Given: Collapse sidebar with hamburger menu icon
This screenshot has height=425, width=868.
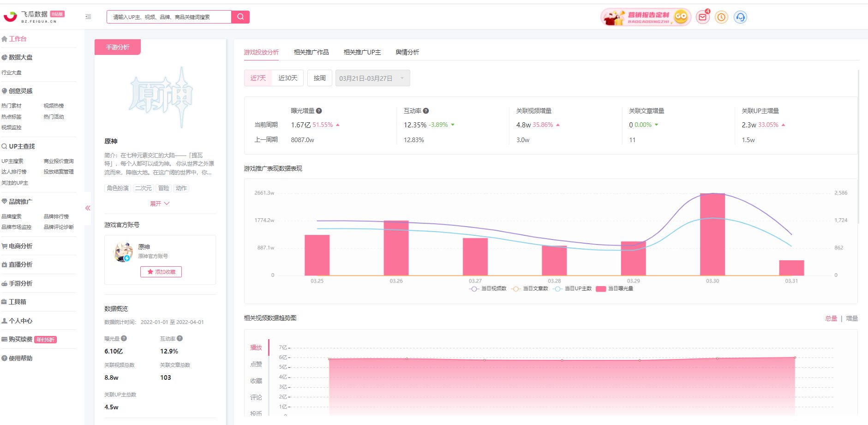Looking at the screenshot, I should click(x=88, y=17).
